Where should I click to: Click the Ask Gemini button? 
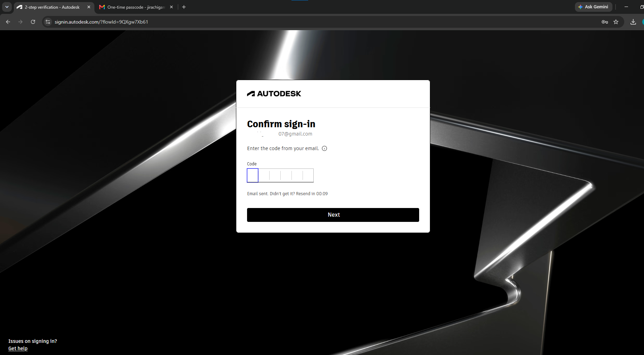tap(593, 7)
